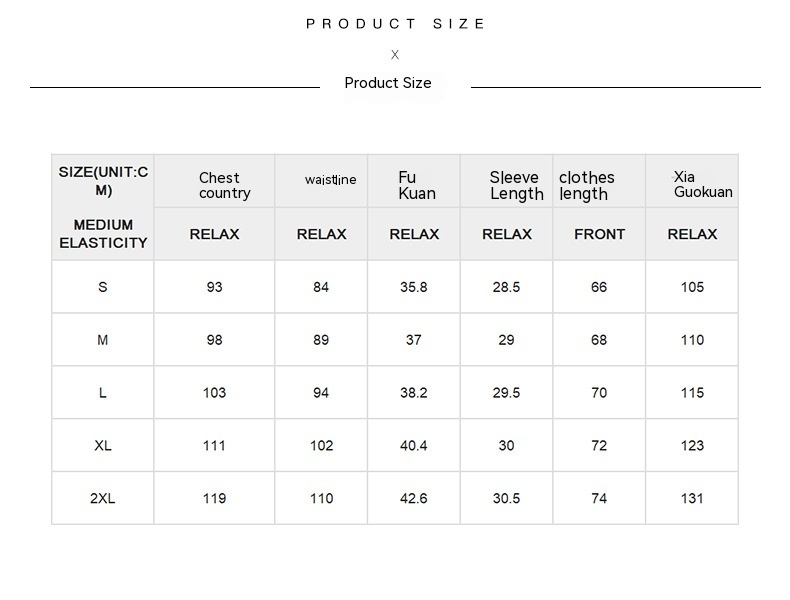Select the 42.6 Fu Kuan value

(x=414, y=499)
